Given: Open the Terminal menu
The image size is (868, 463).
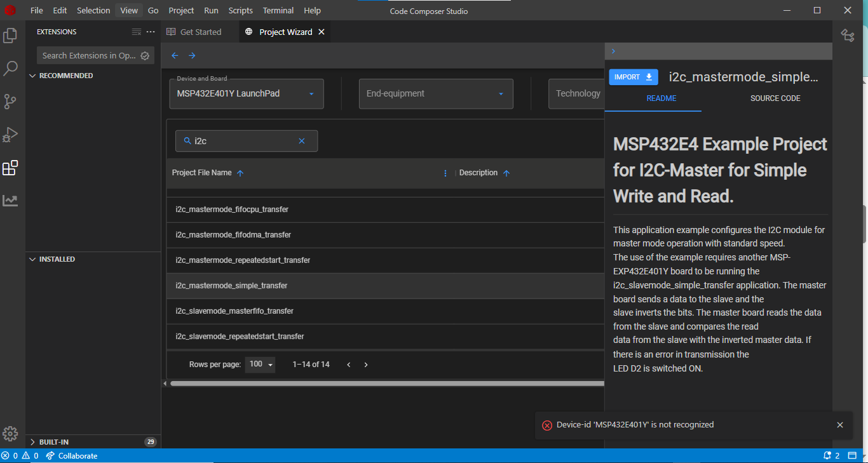Looking at the screenshot, I should pos(278,10).
